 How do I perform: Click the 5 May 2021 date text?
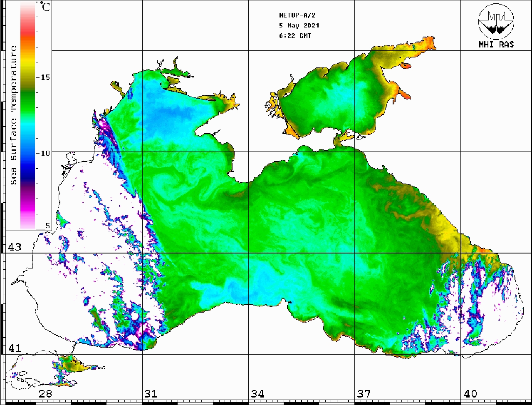(299, 25)
